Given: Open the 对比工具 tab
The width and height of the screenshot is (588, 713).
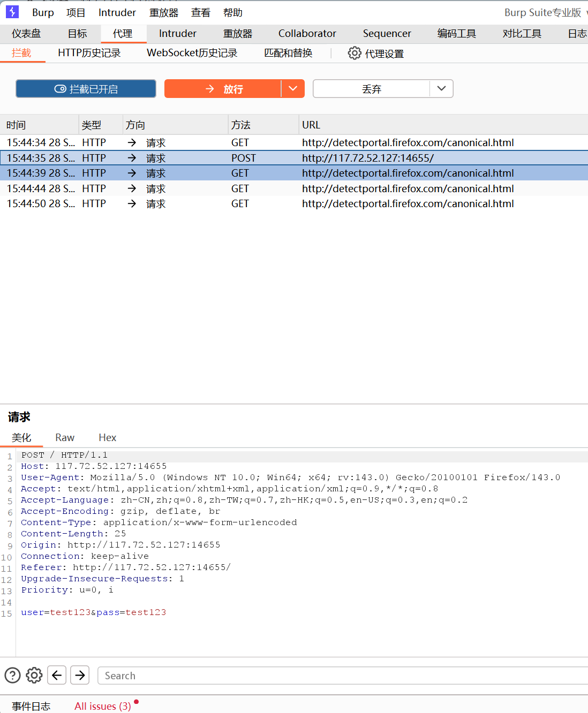Looking at the screenshot, I should pyautogui.click(x=522, y=33).
